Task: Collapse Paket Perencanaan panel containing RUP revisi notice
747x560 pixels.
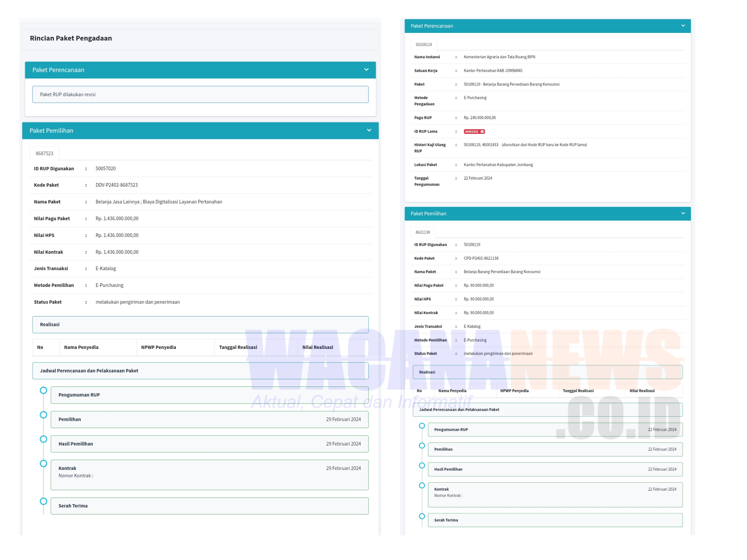Action: point(366,70)
